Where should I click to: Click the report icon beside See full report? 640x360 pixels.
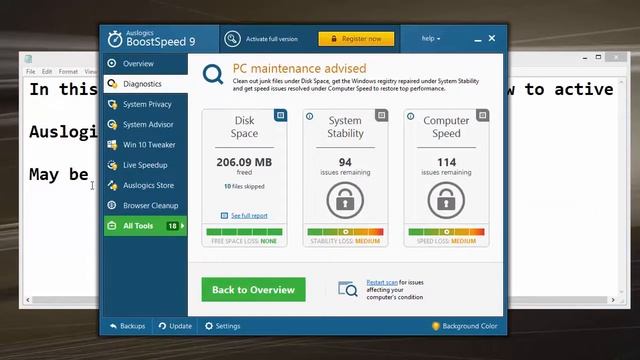pyautogui.click(x=224, y=216)
